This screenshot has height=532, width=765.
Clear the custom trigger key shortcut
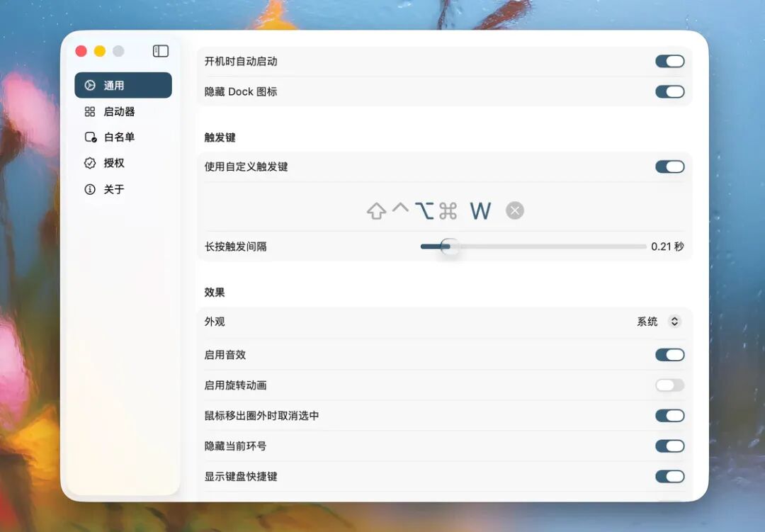pyautogui.click(x=515, y=211)
